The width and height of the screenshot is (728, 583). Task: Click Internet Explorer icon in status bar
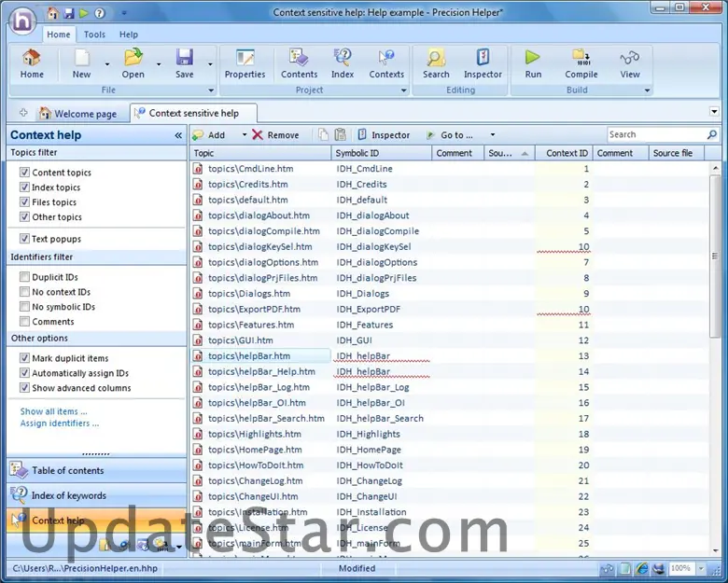(x=642, y=568)
